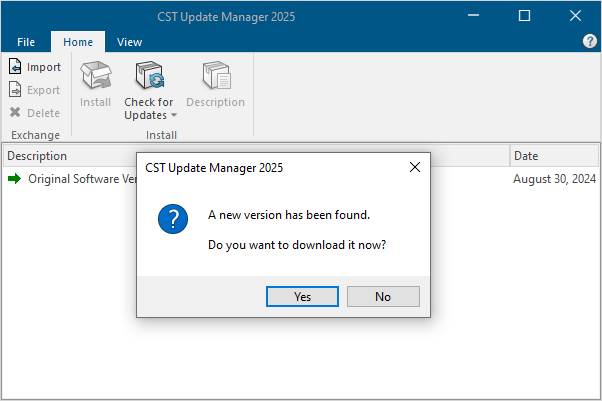Click the Delete X icon
Viewport: 602px width, 401px height.
[x=15, y=112]
